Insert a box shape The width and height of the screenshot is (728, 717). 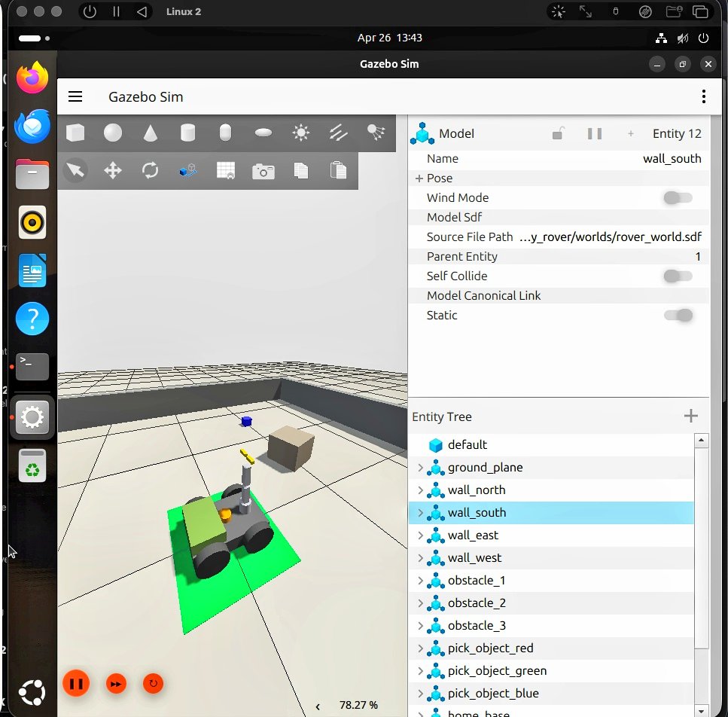(75, 133)
